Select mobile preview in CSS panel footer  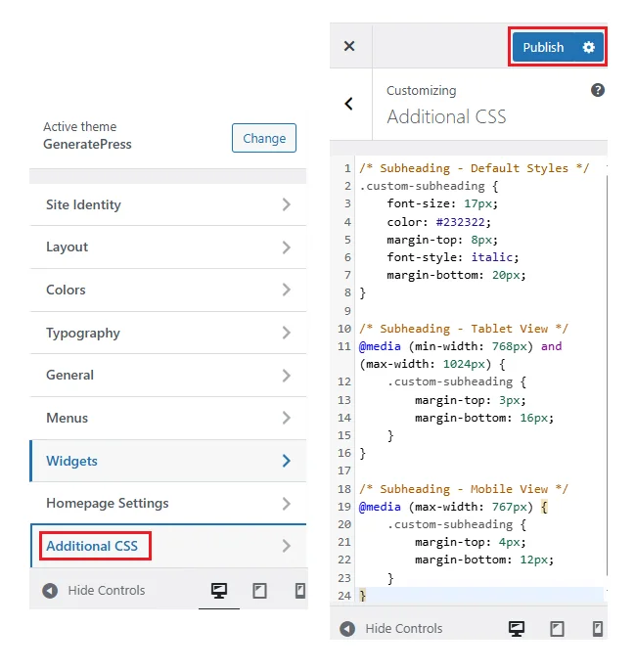click(598, 629)
